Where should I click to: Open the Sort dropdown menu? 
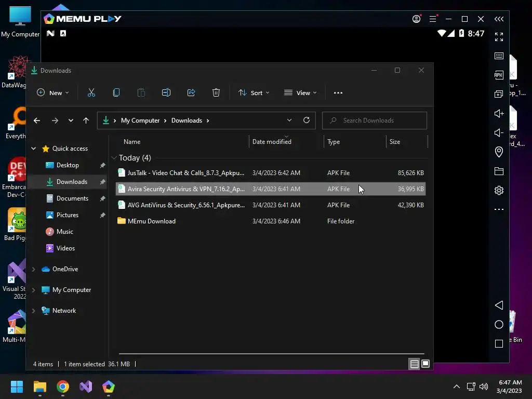tap(254, 92)
